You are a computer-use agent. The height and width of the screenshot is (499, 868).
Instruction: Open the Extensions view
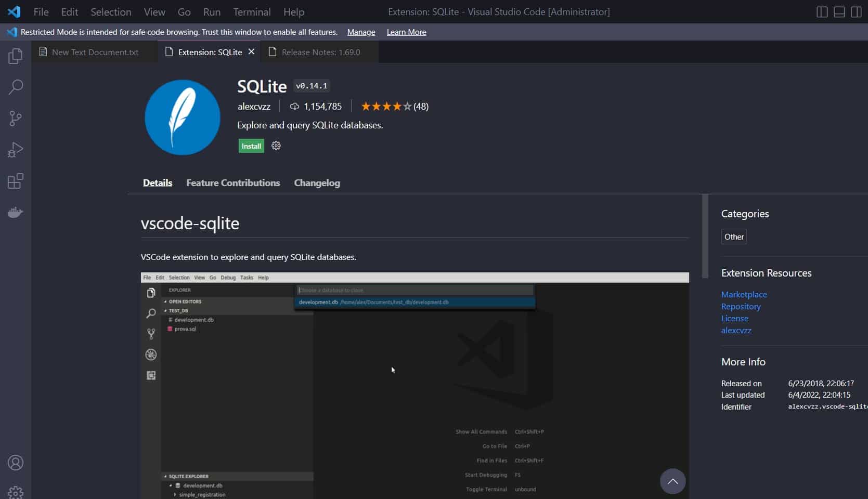pyautogui.click(x=16, y=181)
